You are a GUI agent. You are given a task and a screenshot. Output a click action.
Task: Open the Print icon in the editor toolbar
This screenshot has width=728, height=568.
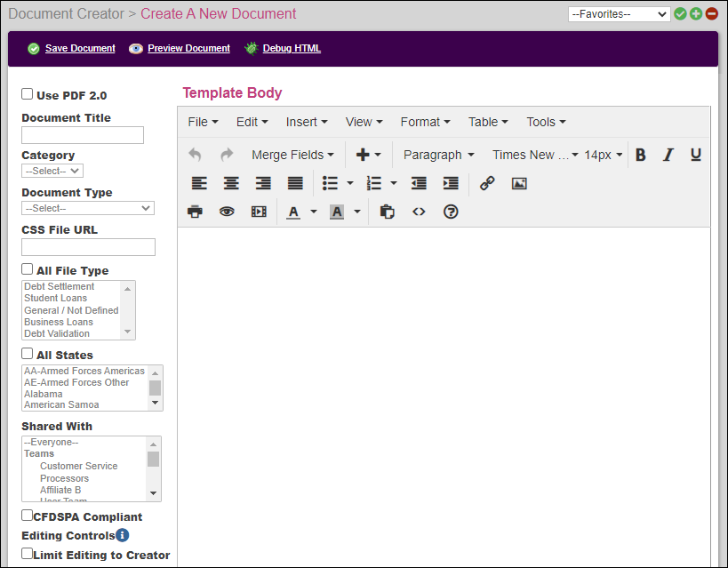pos(195,212)
